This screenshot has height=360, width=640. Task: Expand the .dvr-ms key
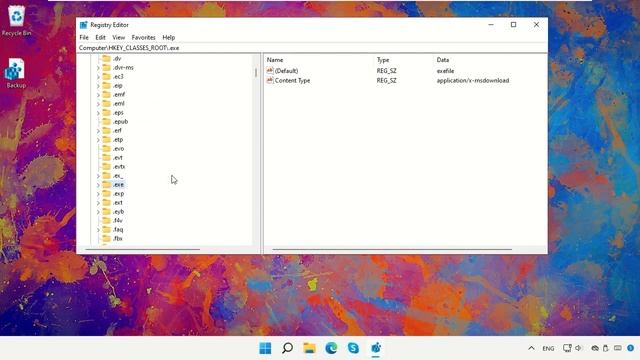point(98,68)
